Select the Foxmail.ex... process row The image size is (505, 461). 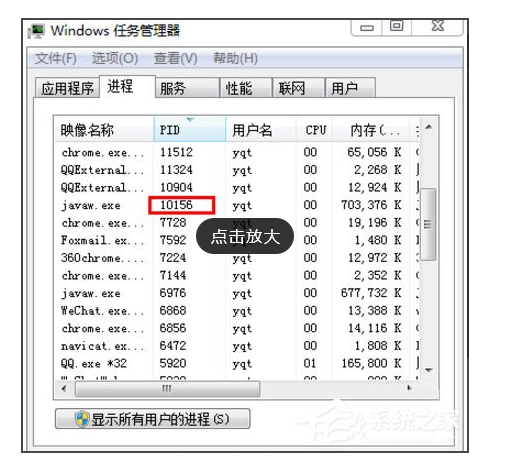tap(236, 240)
